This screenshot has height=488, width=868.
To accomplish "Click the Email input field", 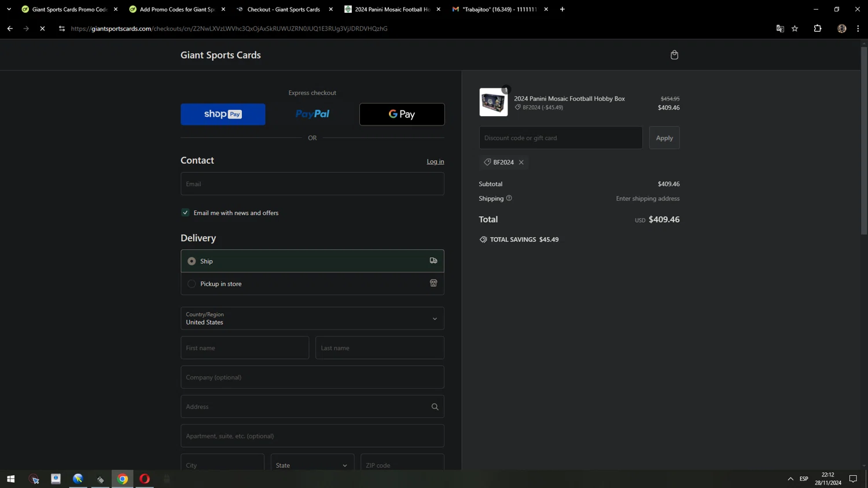I will click(312, 184).
